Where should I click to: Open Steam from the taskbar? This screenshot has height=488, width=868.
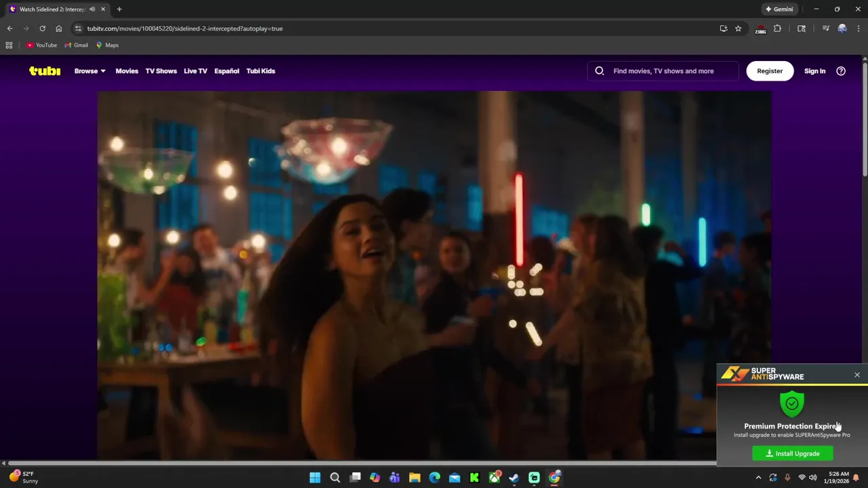tap(514, 478)
